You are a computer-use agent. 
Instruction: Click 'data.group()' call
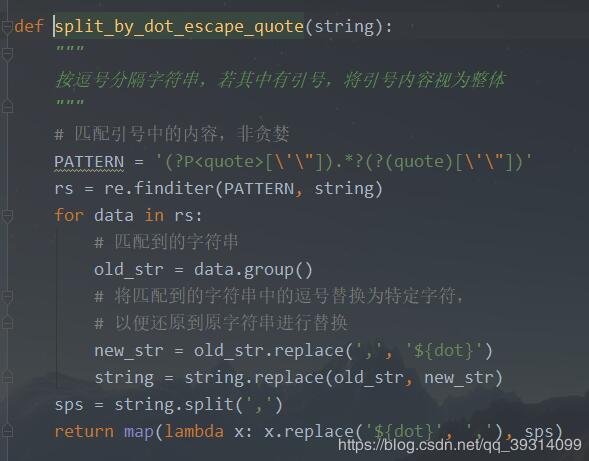[x=253, y=270]
